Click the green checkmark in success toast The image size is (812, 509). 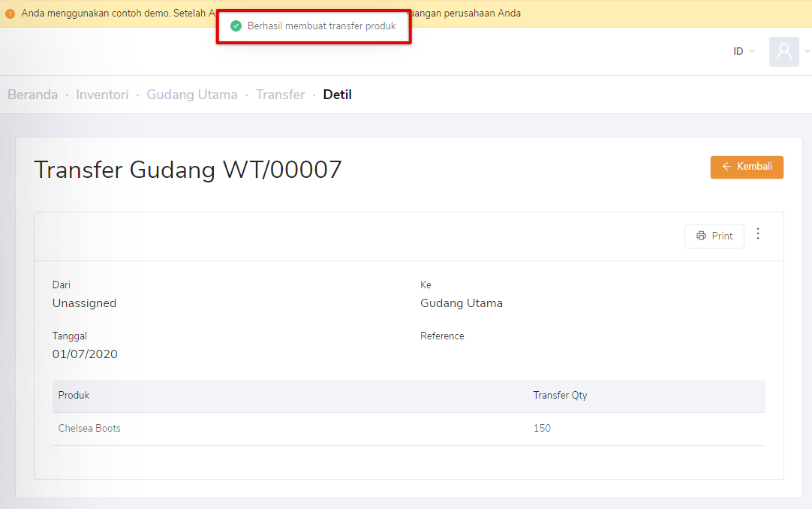click(x=236, y=26)
